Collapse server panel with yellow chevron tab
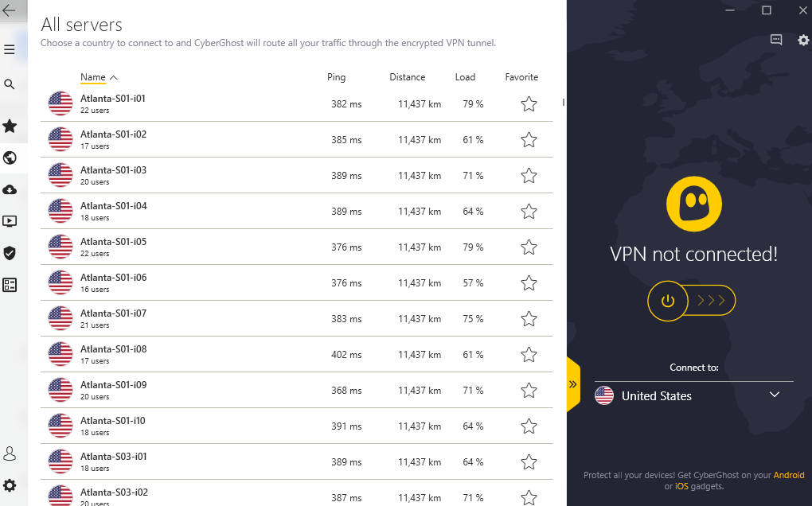Viewport: 812px width, 506px height. pyautogui.click(x=572, y=384)
